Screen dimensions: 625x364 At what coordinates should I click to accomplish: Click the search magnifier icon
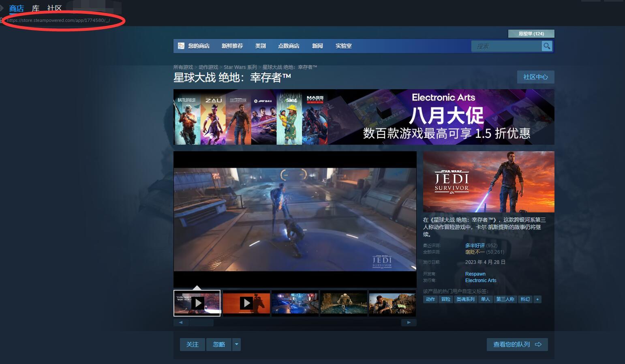tap(547, 46)
